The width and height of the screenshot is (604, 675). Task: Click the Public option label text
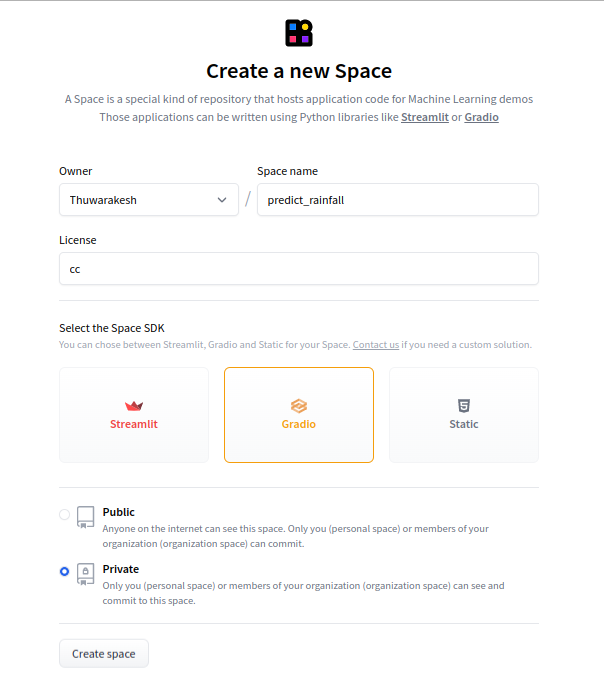pyautogui.click(x=118, y=512)
